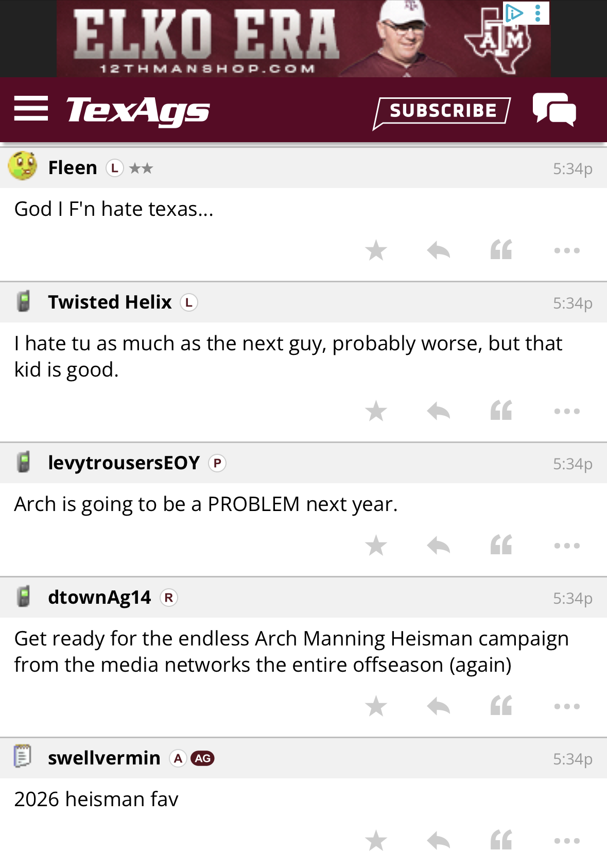This screenshot has height=868, width=607.
Task: Quote dtownAg14's Heisman campaign post
Action: click(x=501, y=706)
